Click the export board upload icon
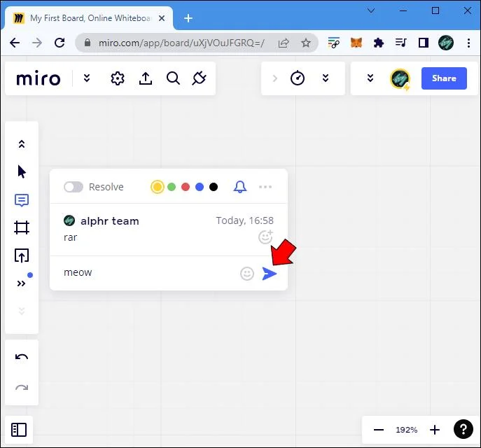Image resolution: width=481 pixels, height=448 pixels. coord(146,78)
